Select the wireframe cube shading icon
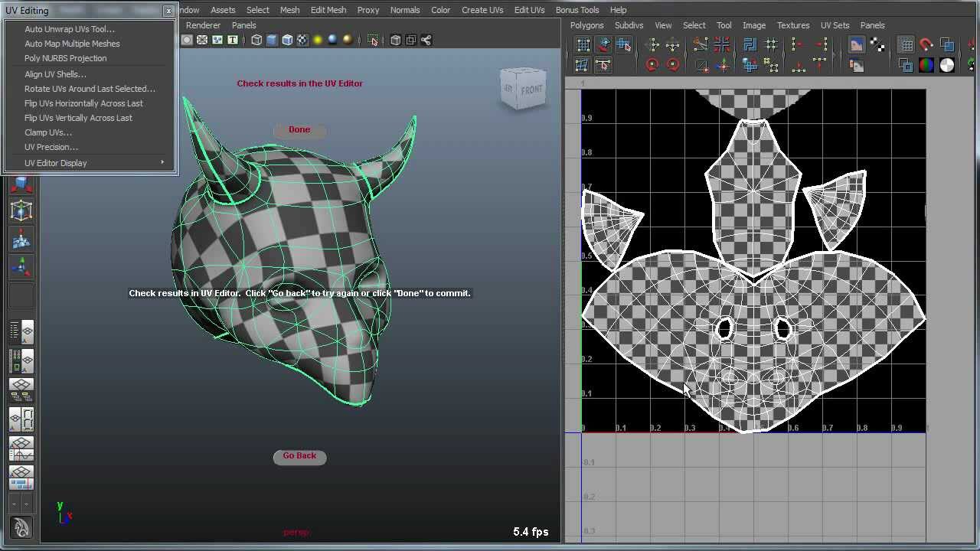 [x=256, y=40]
